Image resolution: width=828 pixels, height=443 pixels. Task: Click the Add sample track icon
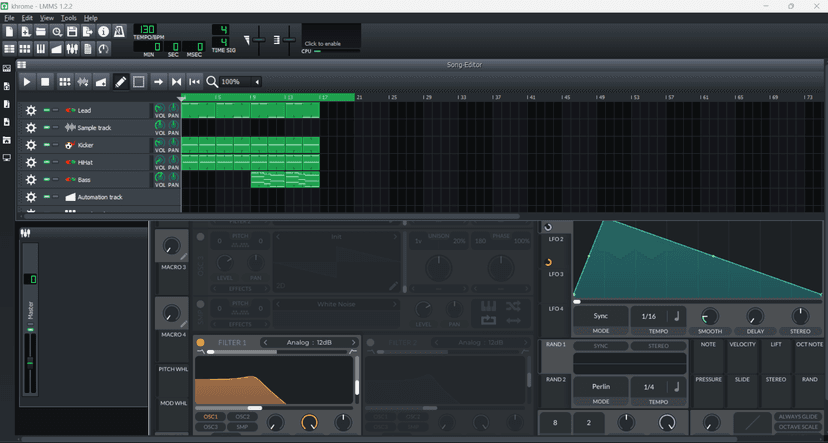click(x=82, y=82)
